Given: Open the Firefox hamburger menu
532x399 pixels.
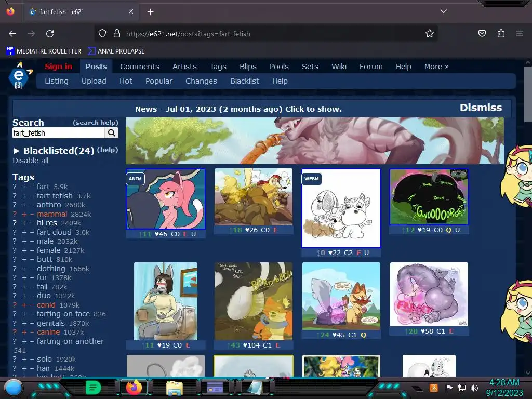Looking at the screenshot, I should [520, 34].
